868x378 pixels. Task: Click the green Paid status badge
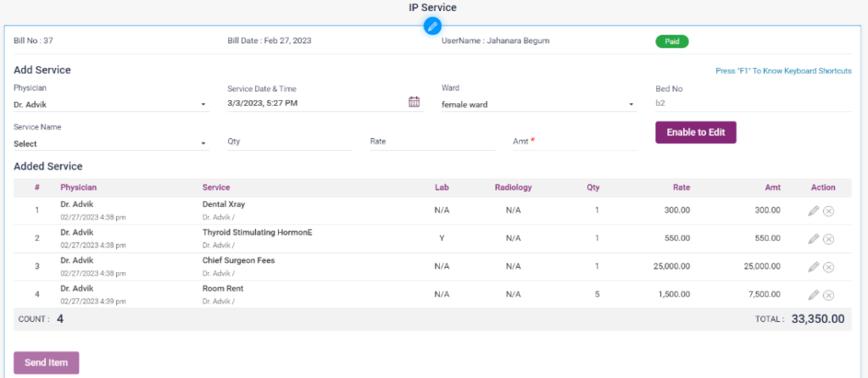671,41
